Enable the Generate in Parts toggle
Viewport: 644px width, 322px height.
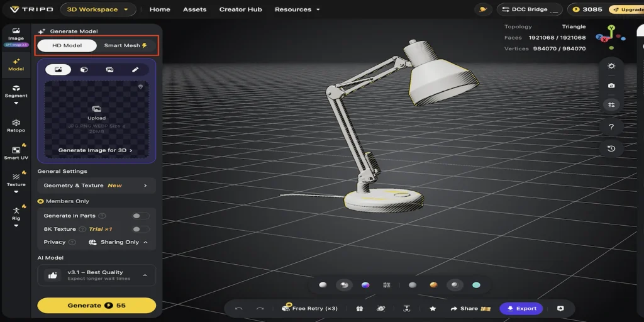tap(140, 216)
